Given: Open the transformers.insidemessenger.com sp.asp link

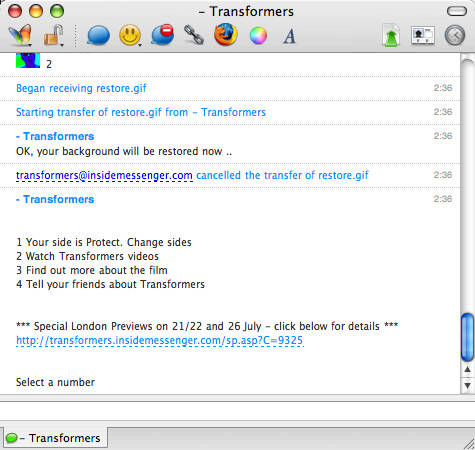Looking at the screenshot, I should (x=160, y=340).
